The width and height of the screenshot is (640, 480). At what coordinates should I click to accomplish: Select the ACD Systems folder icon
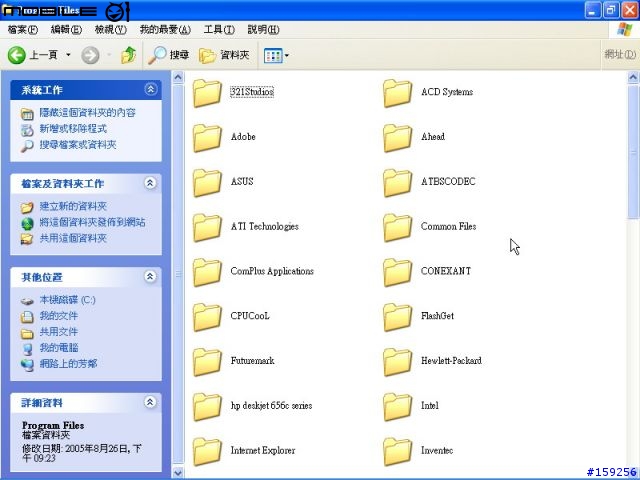397,93
